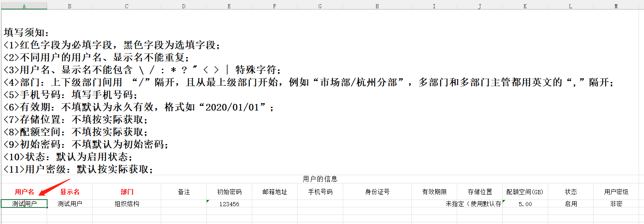Click the 显示名 header cell
This screenshot has height=224, width=644.
click(x=70, y=192)
